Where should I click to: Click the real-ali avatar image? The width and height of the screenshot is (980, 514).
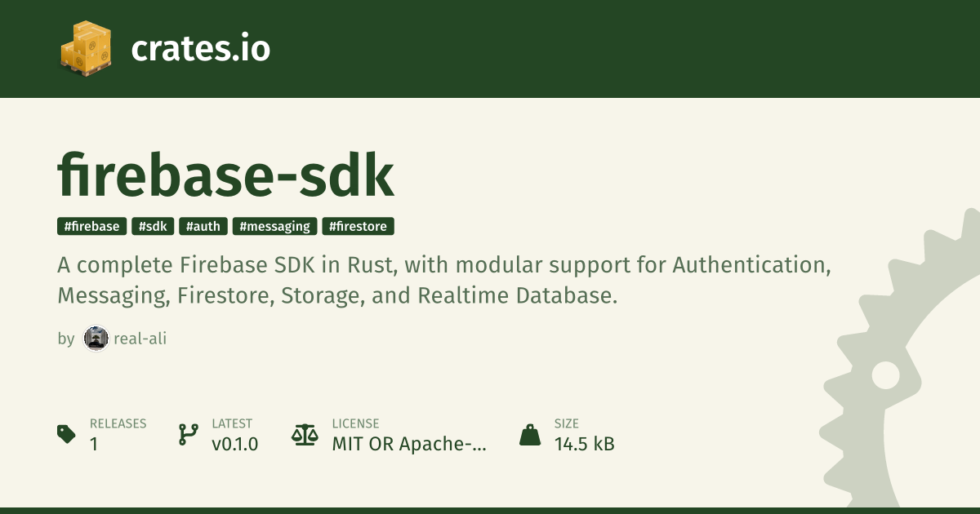[96, 338]
